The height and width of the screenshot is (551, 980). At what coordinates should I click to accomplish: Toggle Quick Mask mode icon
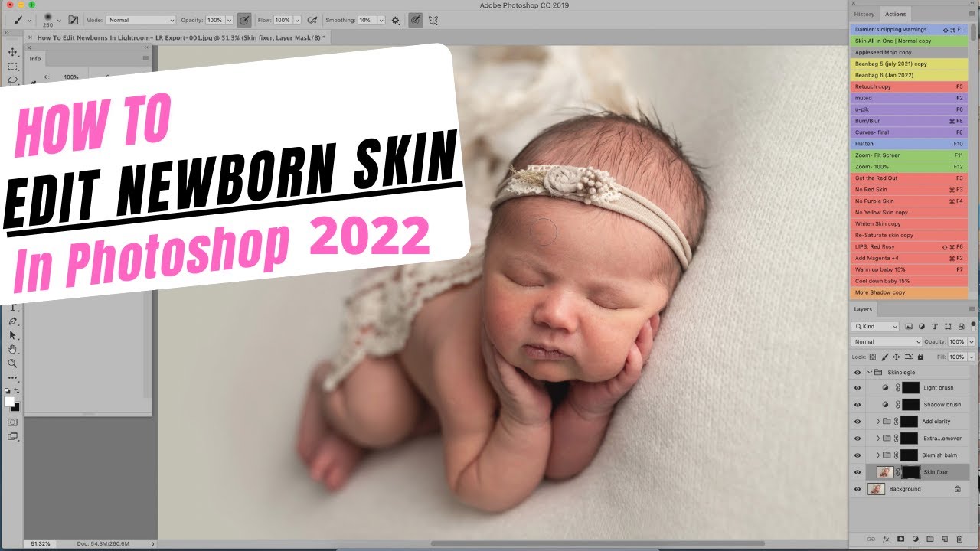12,422
